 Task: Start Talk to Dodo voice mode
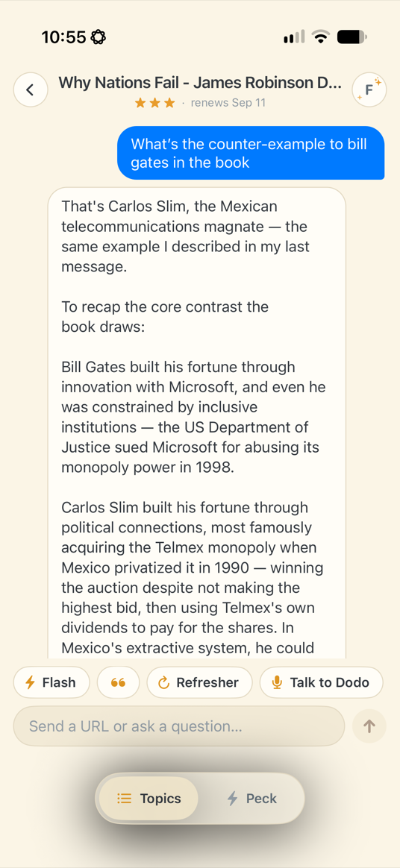pos(322,682)
